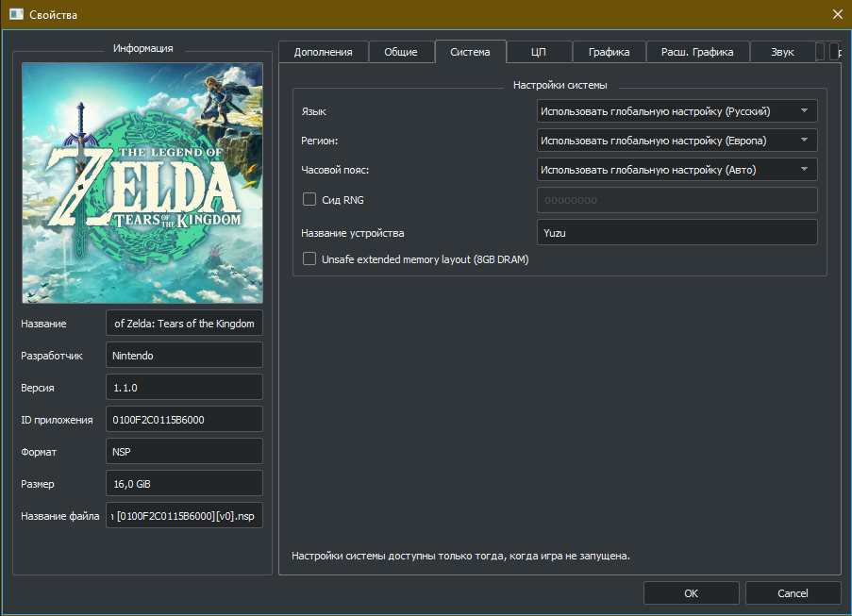Switch to the Дополнения tab
Viewport: 852px width, 616px height.
[324, 52]
